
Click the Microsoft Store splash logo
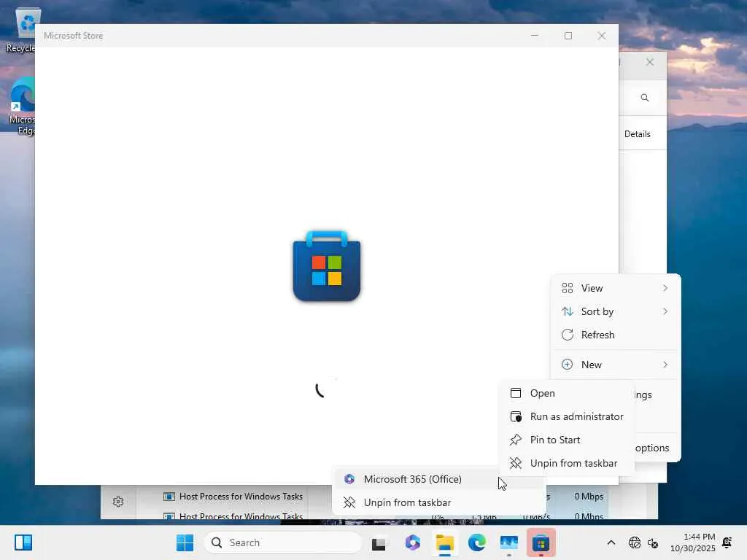327,266
